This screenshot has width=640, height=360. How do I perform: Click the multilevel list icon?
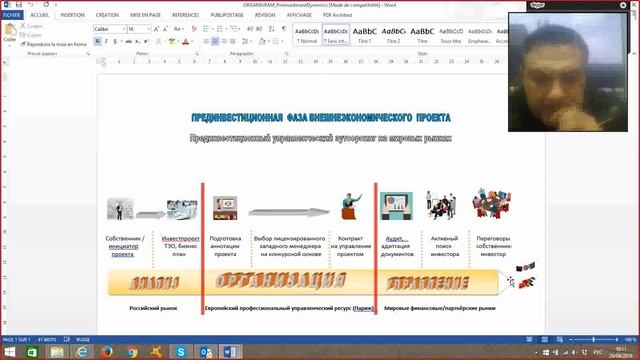click(x=234, y=29)
